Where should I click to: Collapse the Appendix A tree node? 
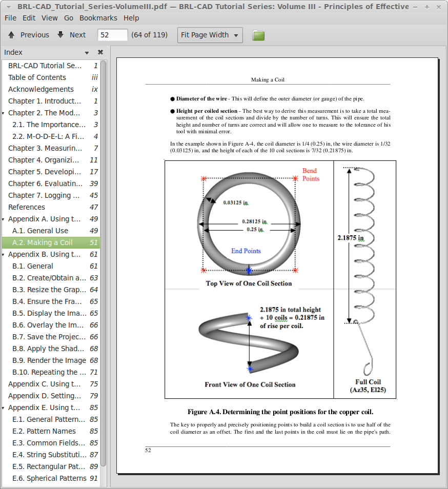[x=4, y=219]
